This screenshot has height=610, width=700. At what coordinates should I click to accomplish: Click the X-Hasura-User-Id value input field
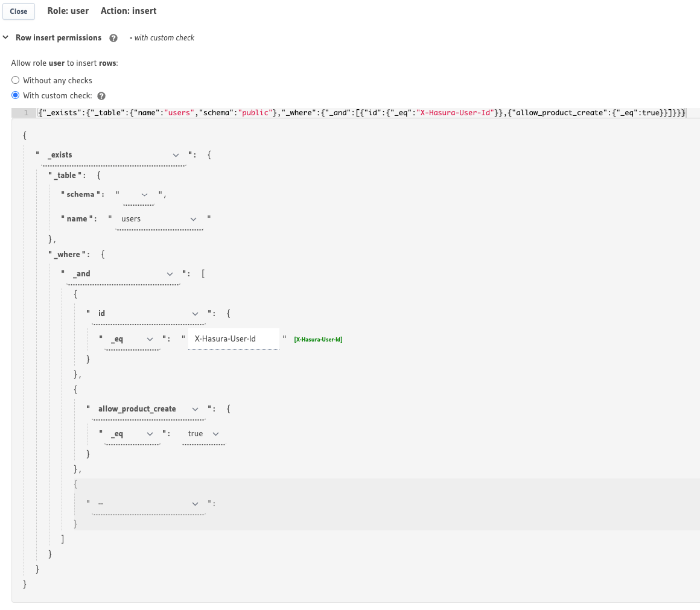click(x=234, y=339)
